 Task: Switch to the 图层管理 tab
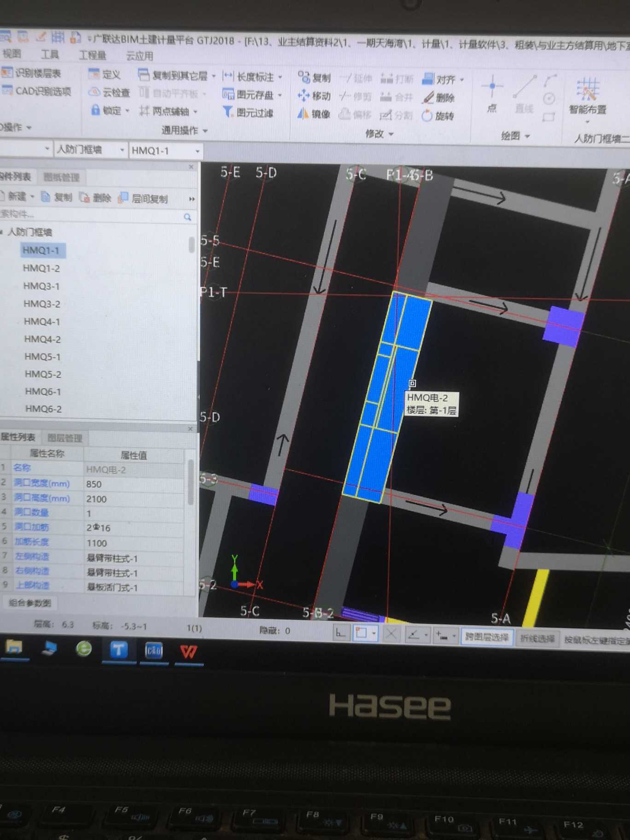(x=64, y=438)
